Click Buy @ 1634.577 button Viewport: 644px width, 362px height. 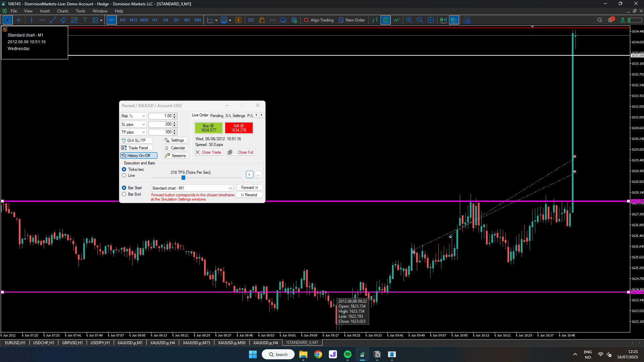[x=209, y=128]
